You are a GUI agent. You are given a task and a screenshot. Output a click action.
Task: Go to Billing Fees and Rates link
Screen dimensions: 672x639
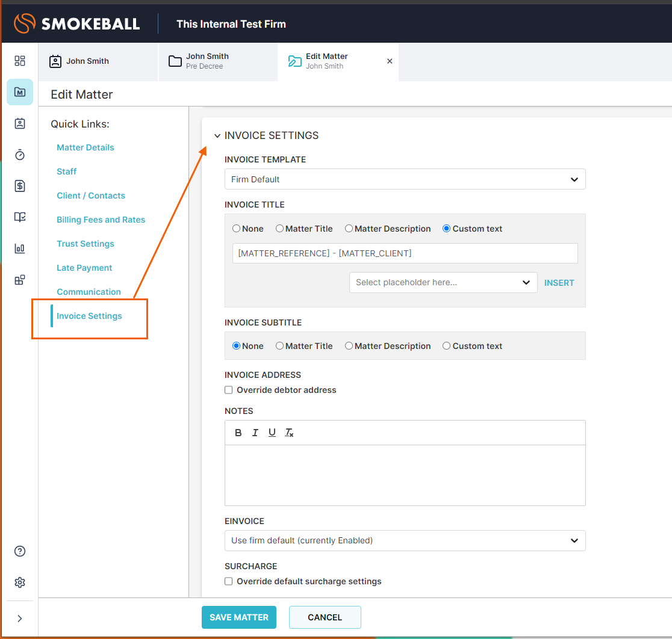(101, 220)
